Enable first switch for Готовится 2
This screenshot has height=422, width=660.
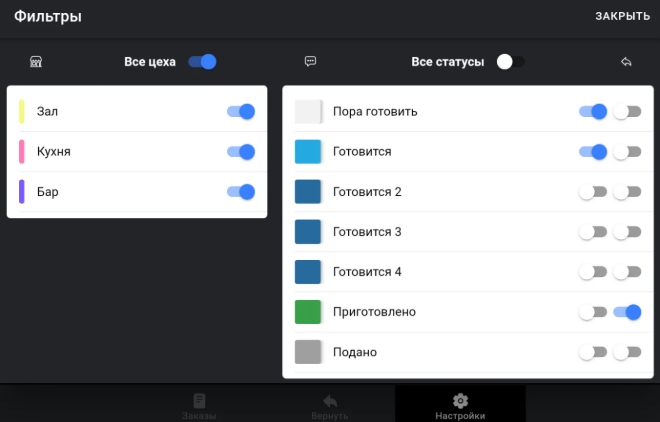(593, 192)
